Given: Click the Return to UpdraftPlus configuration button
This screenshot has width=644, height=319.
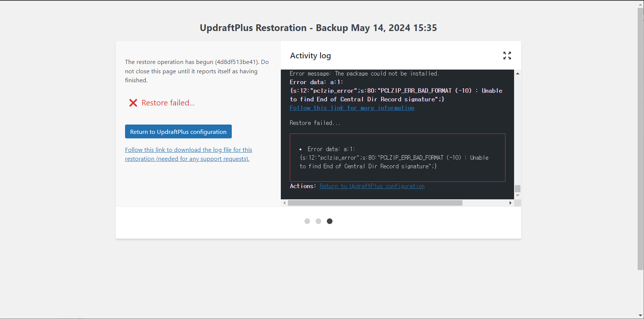Looking at the screenshot, I should 178,132.
